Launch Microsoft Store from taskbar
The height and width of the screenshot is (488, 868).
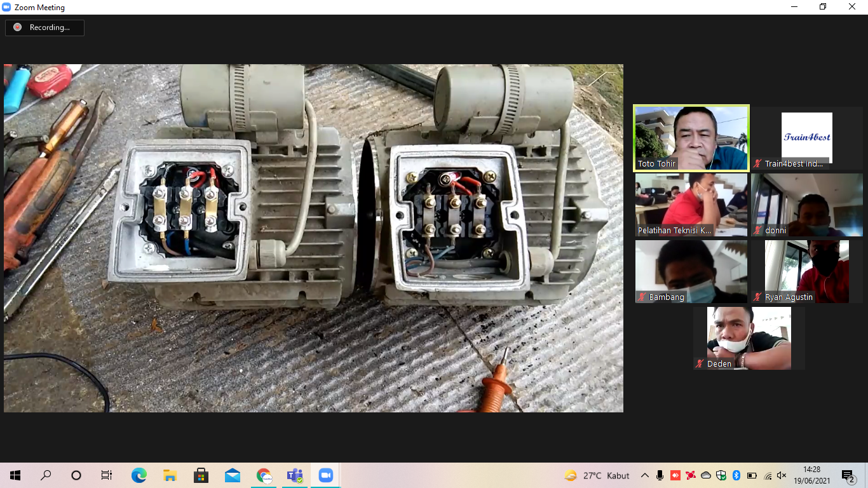tap(201, 475)
